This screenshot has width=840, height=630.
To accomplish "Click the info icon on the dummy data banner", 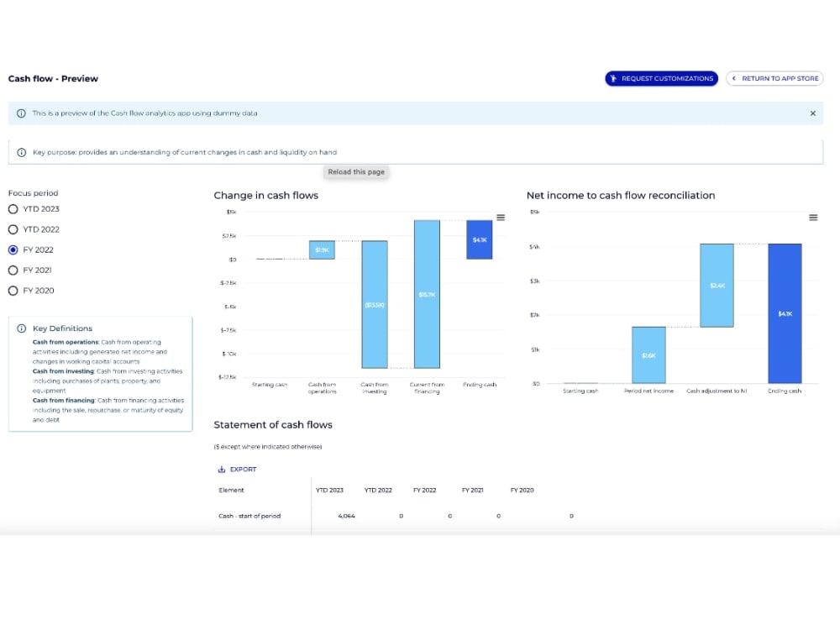I will tap(20, 112).
